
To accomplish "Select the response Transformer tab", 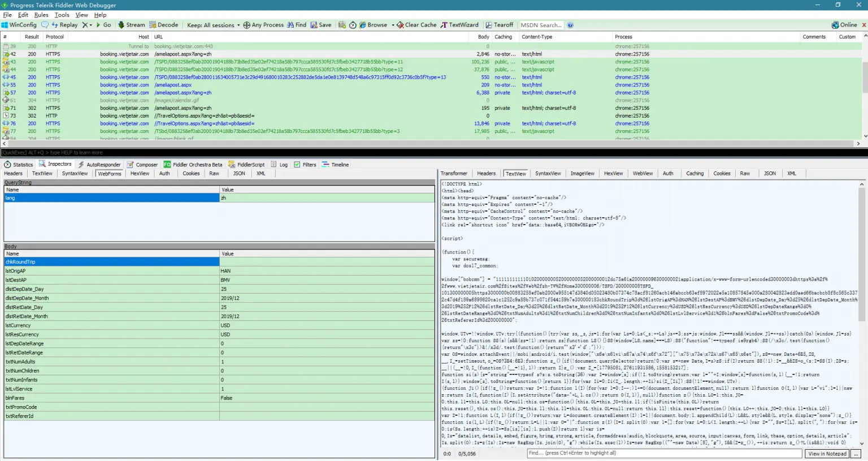I will [454, 174].
